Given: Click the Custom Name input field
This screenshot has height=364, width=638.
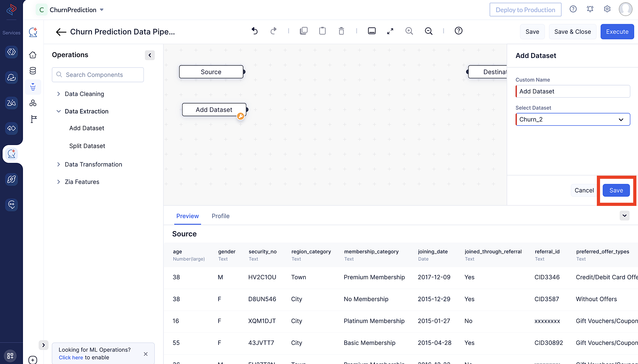Looking at the screenshot, I should [x=573, y=91].
